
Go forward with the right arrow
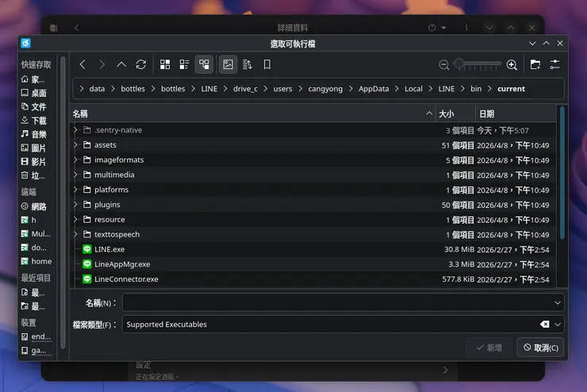pyautogui.click(x=102, y=64)
